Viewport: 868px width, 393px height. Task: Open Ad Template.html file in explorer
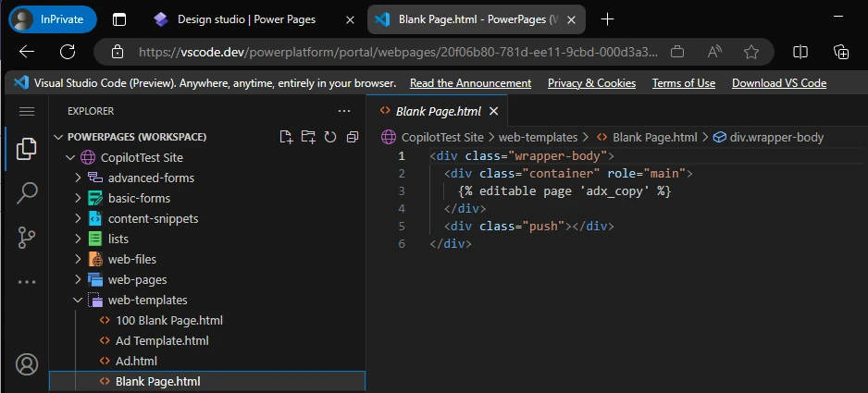tap(162, 340)
